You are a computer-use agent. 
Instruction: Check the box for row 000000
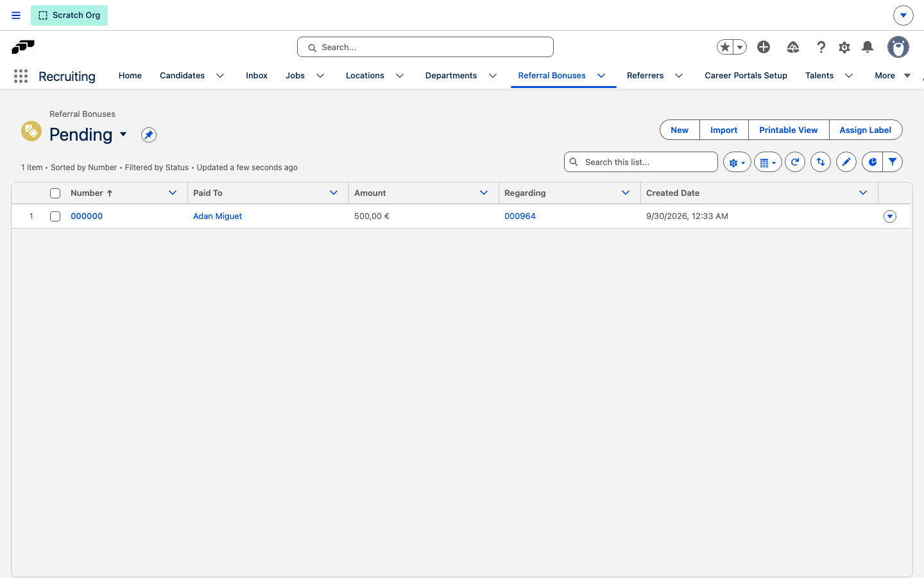(55, 216)
